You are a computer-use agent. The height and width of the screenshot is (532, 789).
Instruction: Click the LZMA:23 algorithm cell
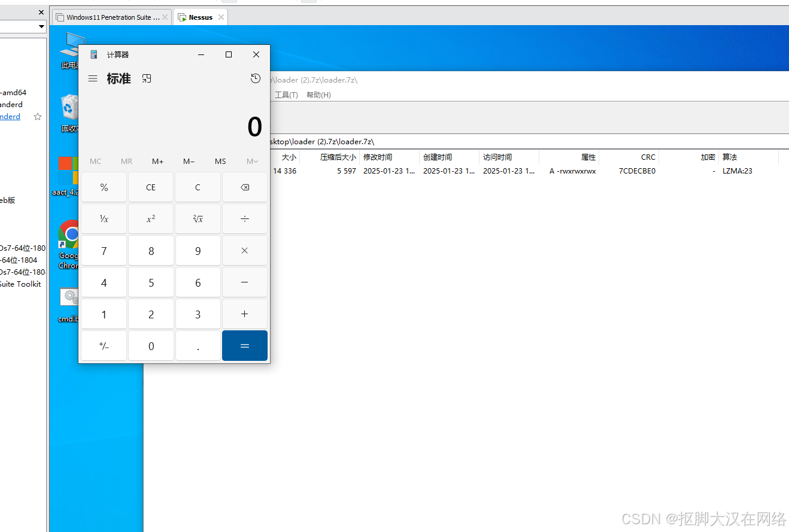click(x=738, y=171)
